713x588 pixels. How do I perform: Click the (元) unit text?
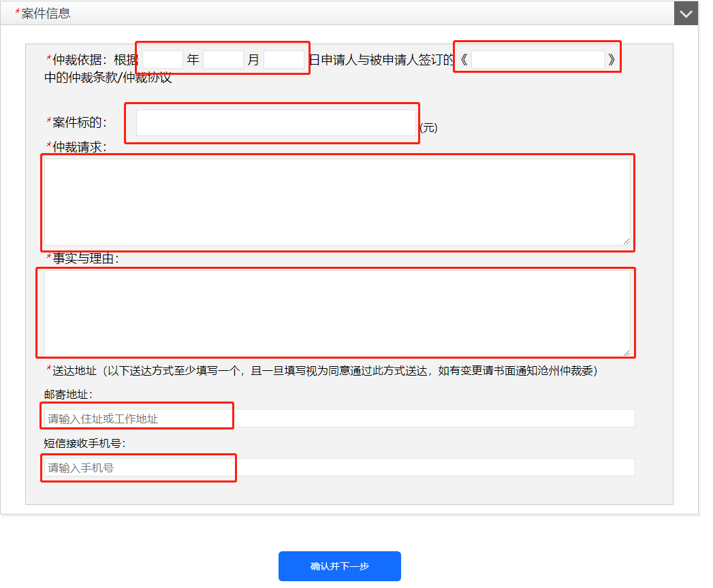pyautogui.click(x=429, y=128)
